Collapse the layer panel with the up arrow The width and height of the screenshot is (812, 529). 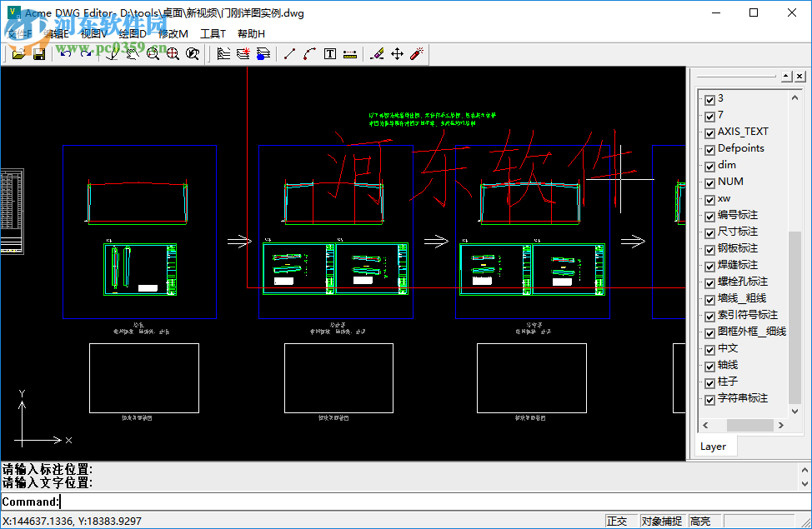(x=784, y=76)
